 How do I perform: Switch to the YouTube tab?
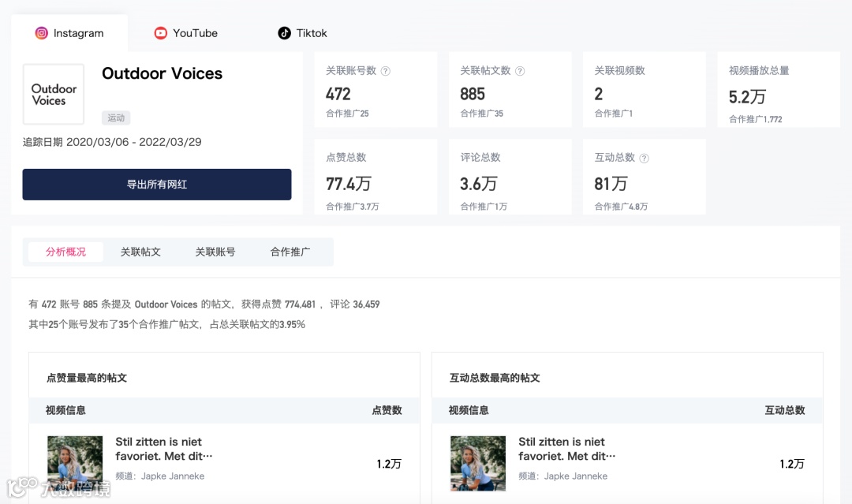pos(186,33)
